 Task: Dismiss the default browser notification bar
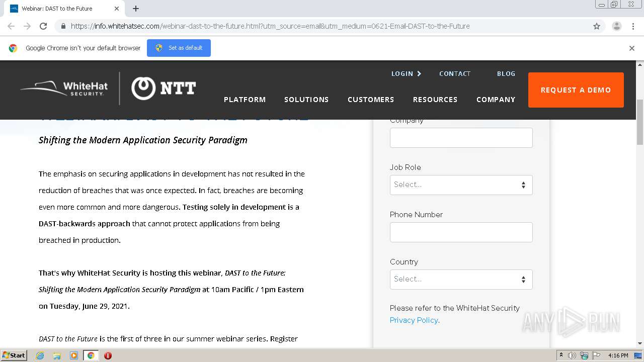click(632, 48)
